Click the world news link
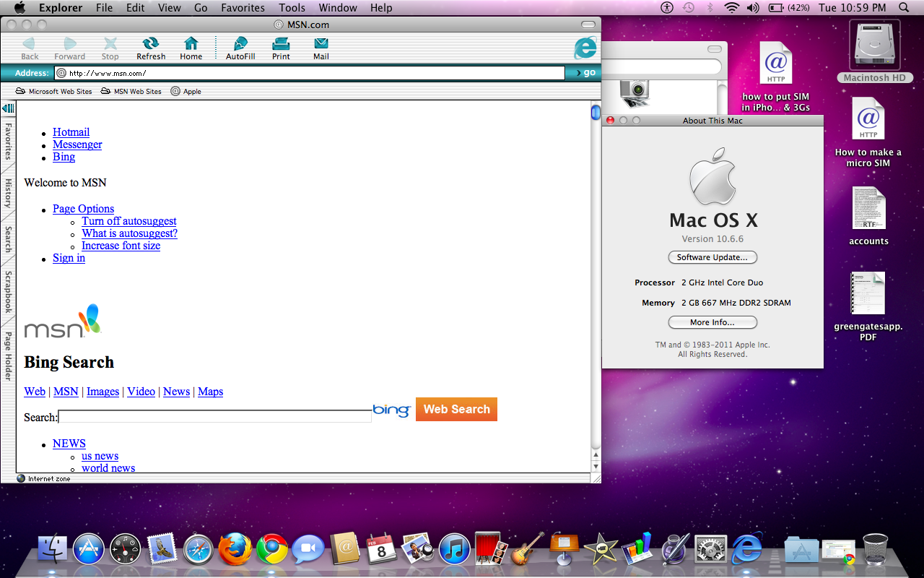 108,468
